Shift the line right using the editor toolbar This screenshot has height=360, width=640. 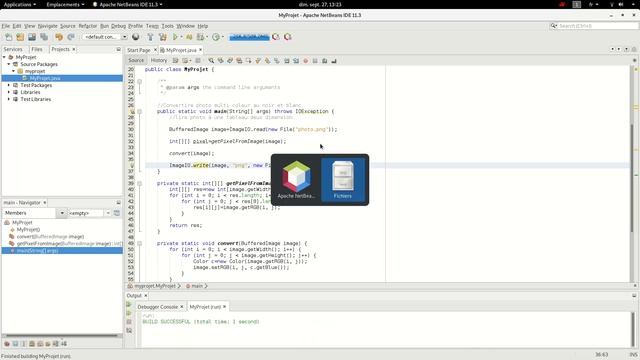(x=296, y=61)
